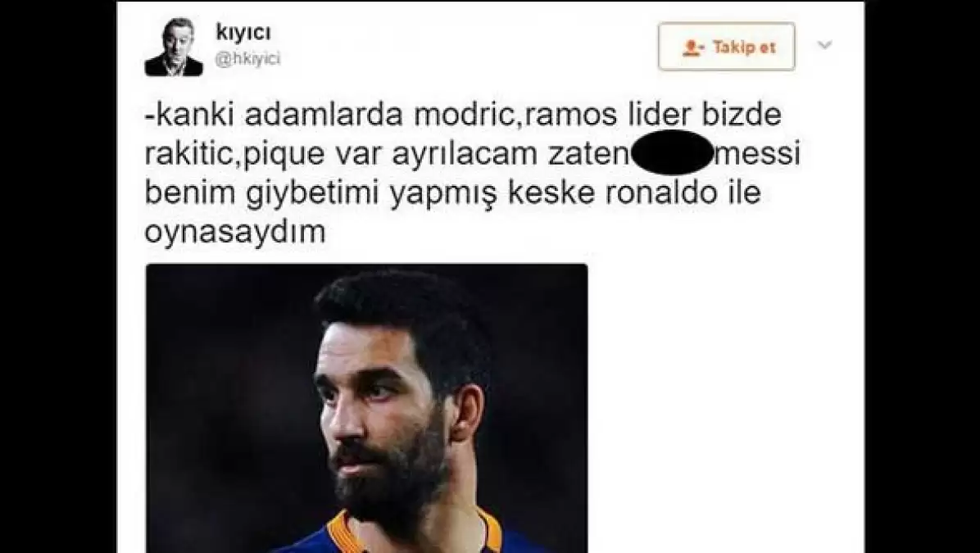Click the word messi in the tweet

pyautogui.click(x=757, y=154)
